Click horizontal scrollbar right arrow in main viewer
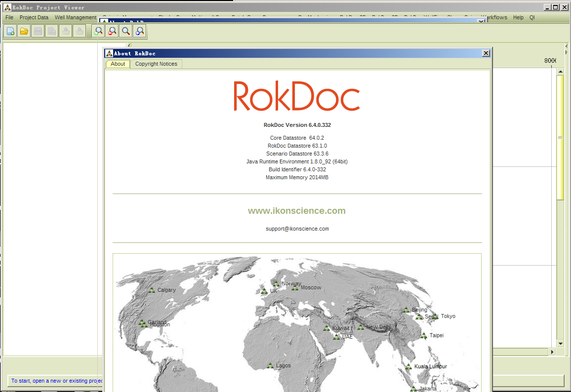The image size is (571, 392). tap(552, 352)
